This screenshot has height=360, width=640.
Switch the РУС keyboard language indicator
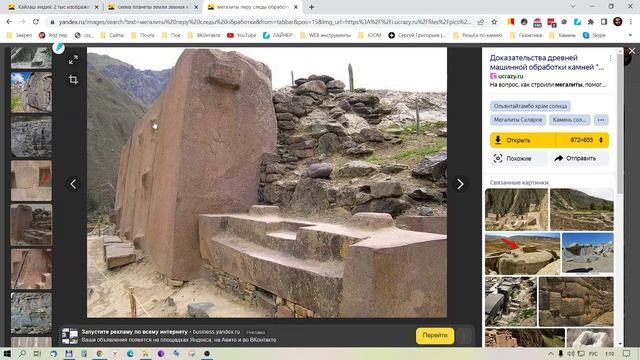pos(593,353)
